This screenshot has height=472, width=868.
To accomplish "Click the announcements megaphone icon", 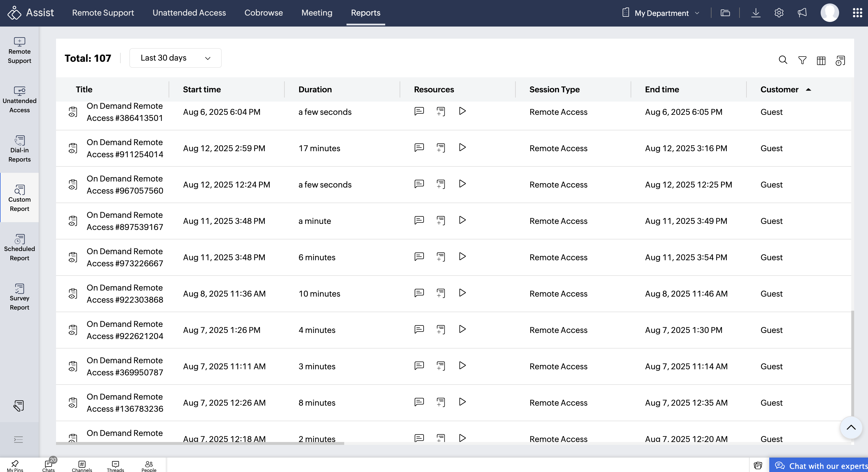I will [802, 13].
